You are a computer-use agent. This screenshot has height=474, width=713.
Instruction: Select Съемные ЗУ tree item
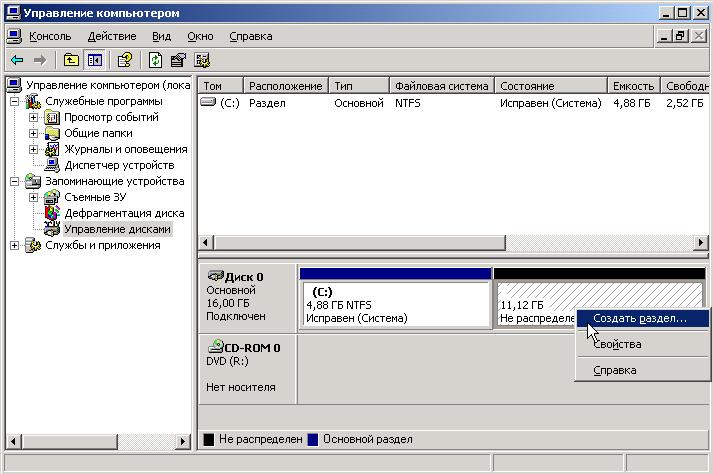(95, 197)
